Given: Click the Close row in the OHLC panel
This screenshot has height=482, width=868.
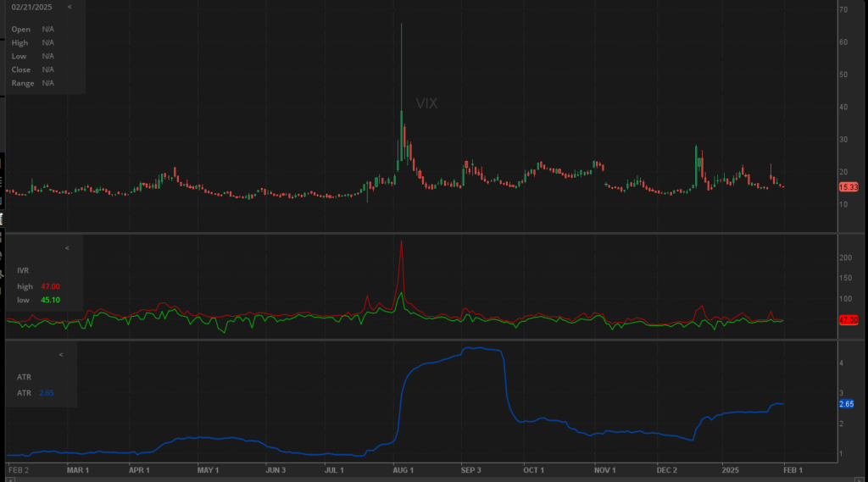Looking at the screenshot, I should (x=21, y=69).
